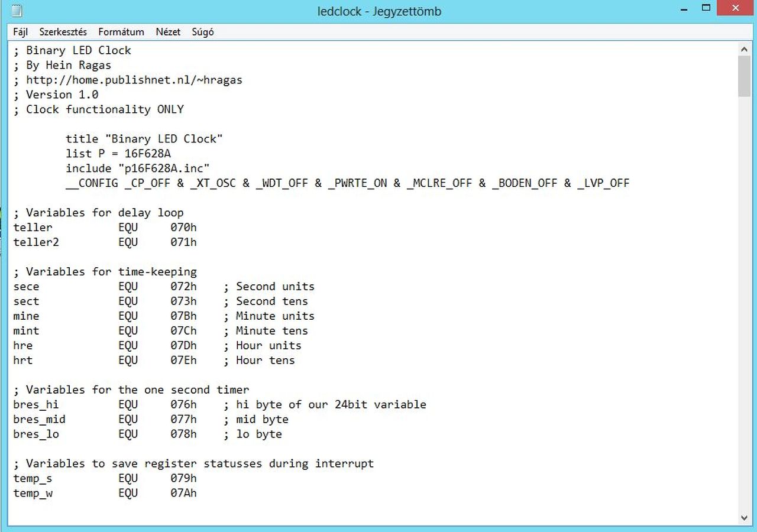Click '; Clock functionality ONLY' line
This screenshot has width=757, height=532.
tap(98, 109)
